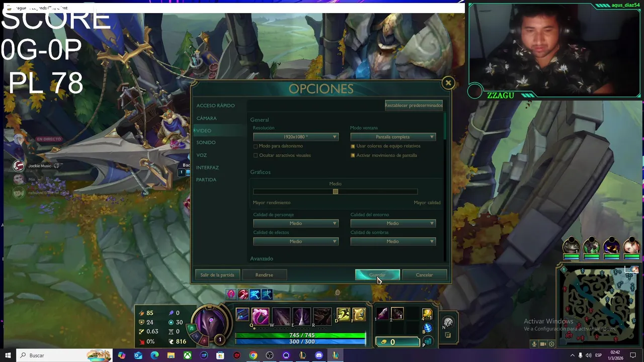
Task: Click the R ultimate ability icon
Action: pyautogui.click(x=322, y=316)
